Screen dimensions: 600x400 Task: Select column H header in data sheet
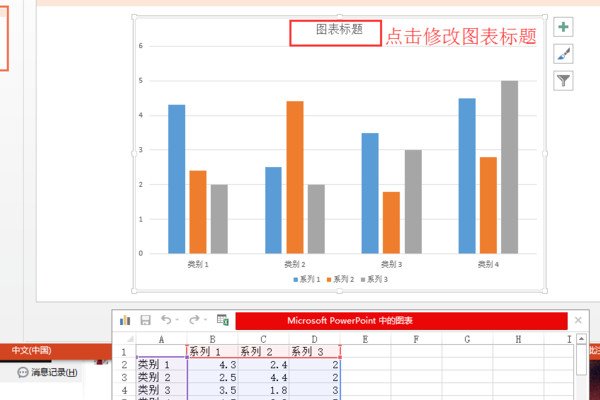click(518, 339)
